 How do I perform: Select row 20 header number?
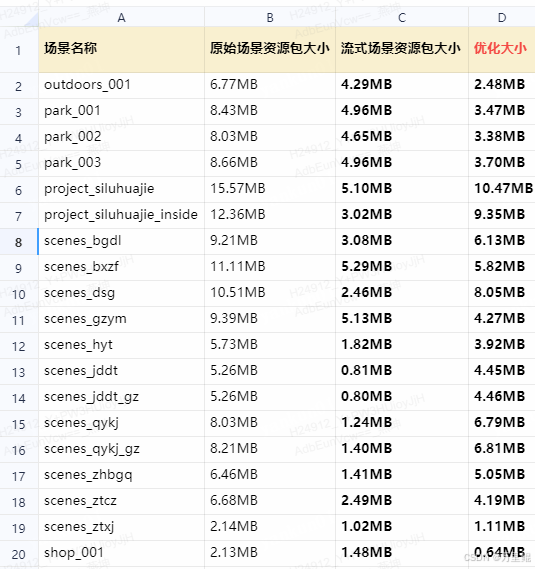coord(18,554)
